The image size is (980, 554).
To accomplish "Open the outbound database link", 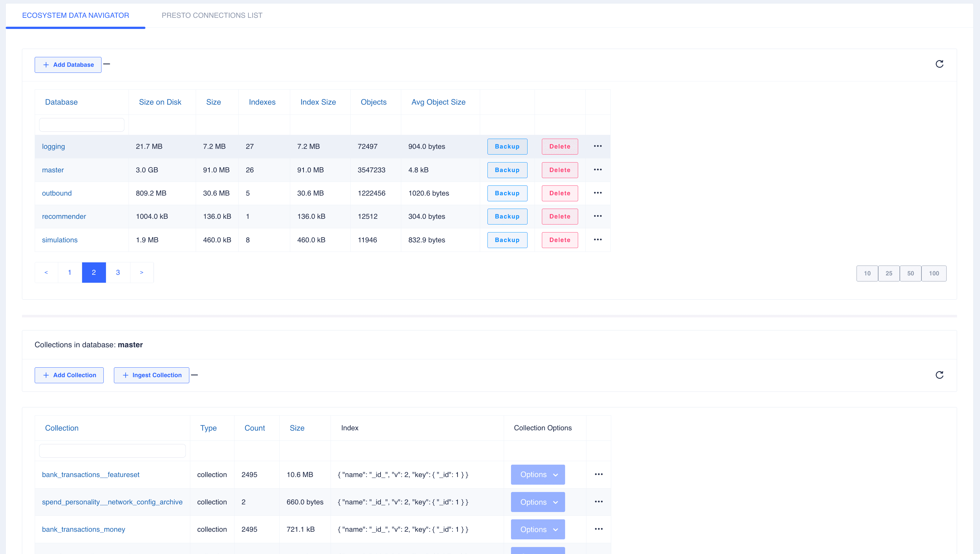I will pos(57,193).
